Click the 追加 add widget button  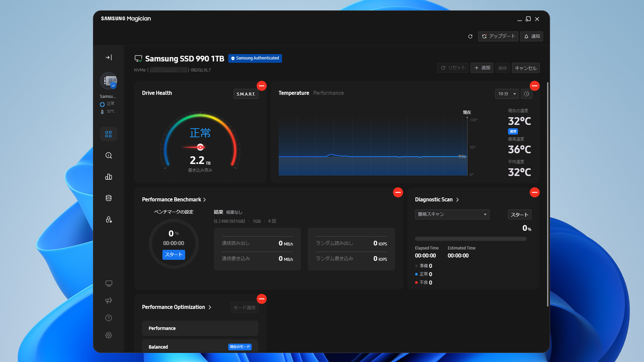(x=482, y=68)
